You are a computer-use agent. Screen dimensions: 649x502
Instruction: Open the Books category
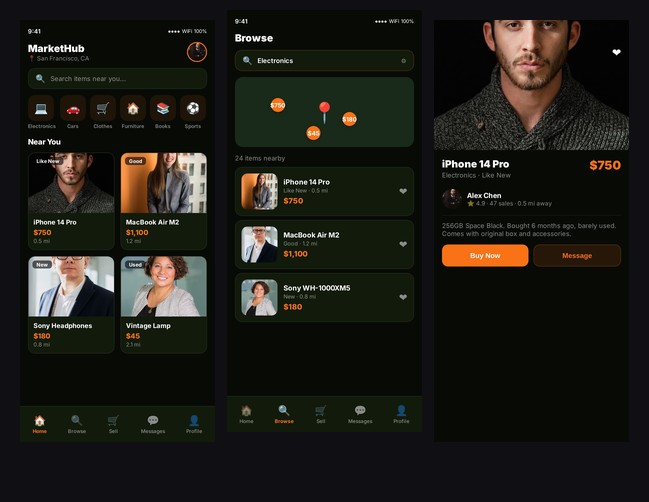(162, 108)
